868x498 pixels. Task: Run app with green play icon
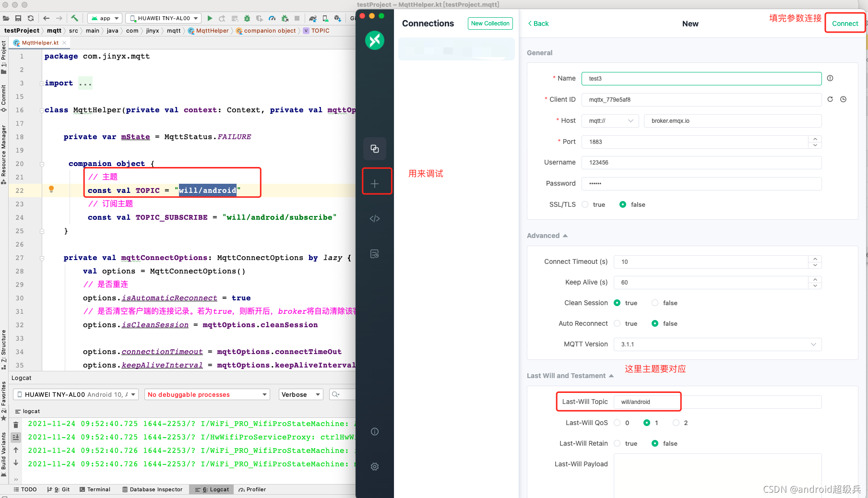coord(210,18)
